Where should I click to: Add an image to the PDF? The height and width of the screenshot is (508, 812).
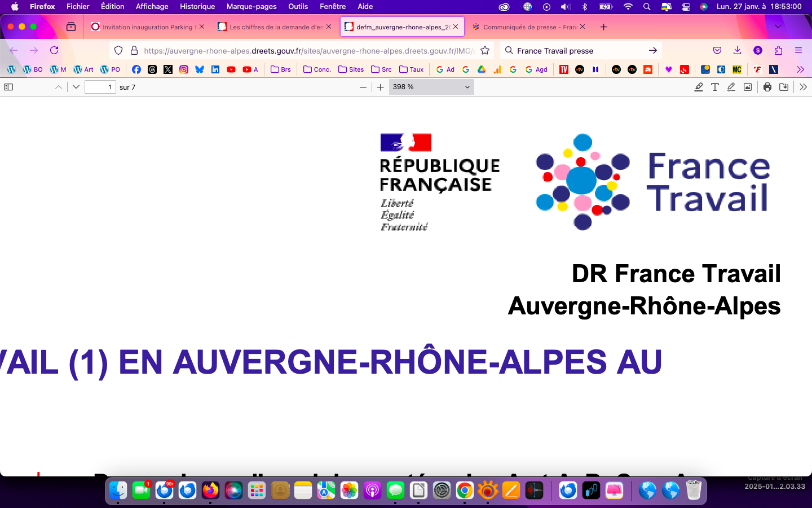pos(748,87)
